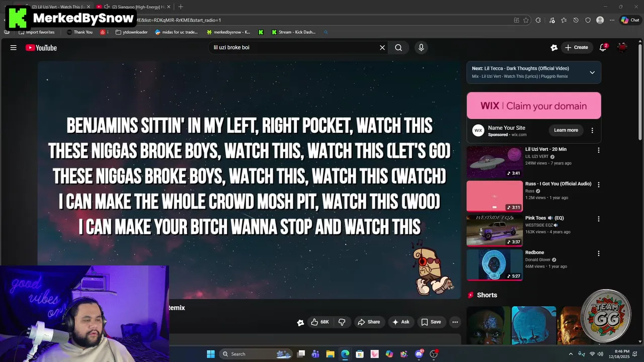Add this page to favorites star

(x=526, y=20)
